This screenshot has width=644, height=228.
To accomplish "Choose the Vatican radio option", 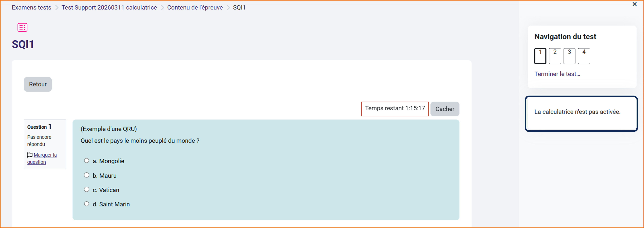I will click(x=86, y=189).
